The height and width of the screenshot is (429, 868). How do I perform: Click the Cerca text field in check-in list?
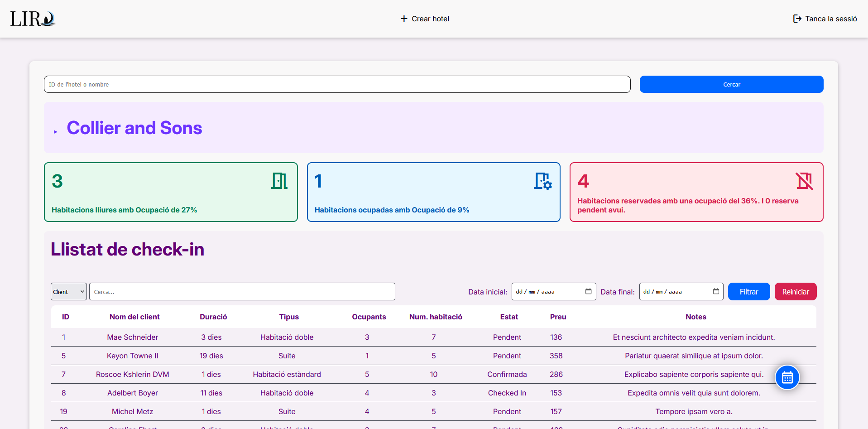click(x=242, y=291)
